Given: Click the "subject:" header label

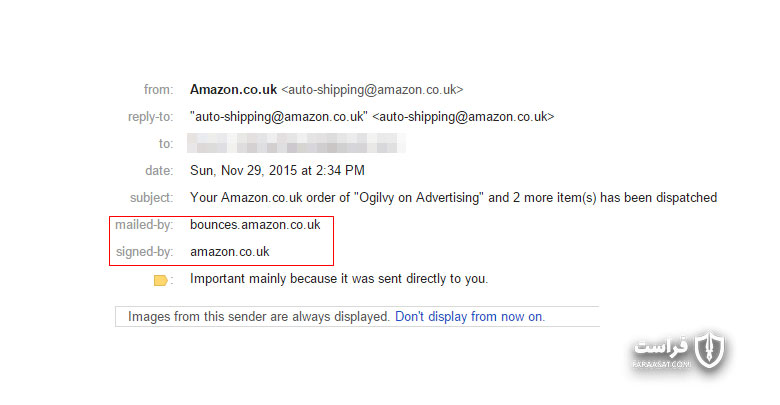Looking at the screenshot, I should 152,198.
